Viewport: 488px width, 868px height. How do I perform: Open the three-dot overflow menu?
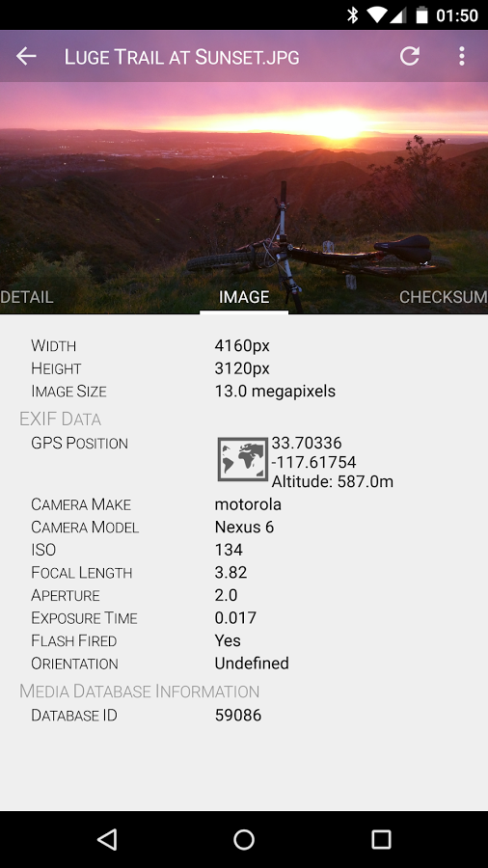[461, 56]
